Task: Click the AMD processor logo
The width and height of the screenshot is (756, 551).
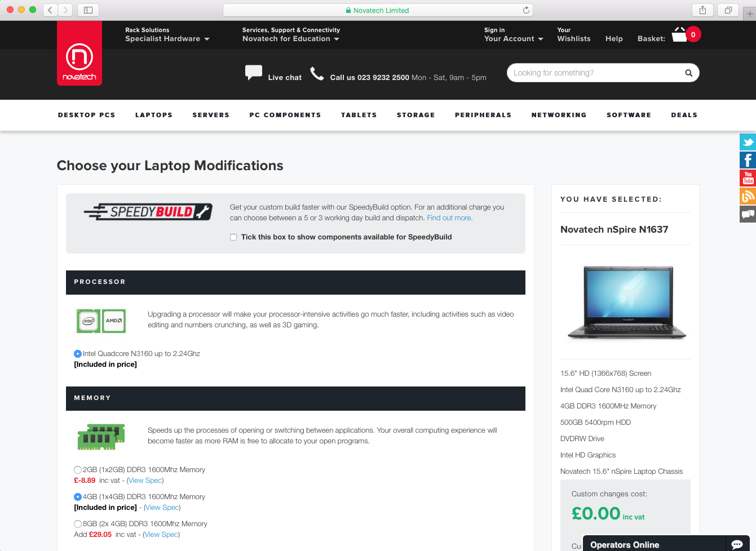Action: pyautogui.click(x=114, y=321)
